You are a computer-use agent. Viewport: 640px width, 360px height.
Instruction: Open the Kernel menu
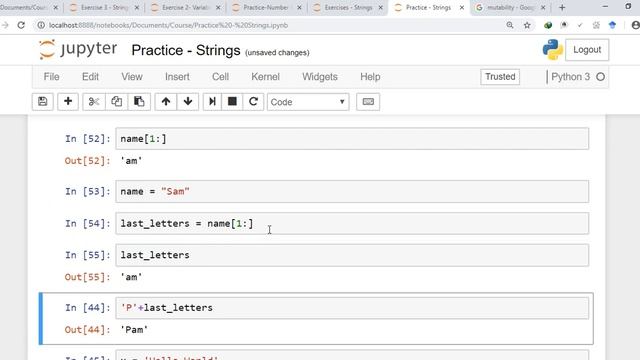pyautogui.click(x=265, y=77)
